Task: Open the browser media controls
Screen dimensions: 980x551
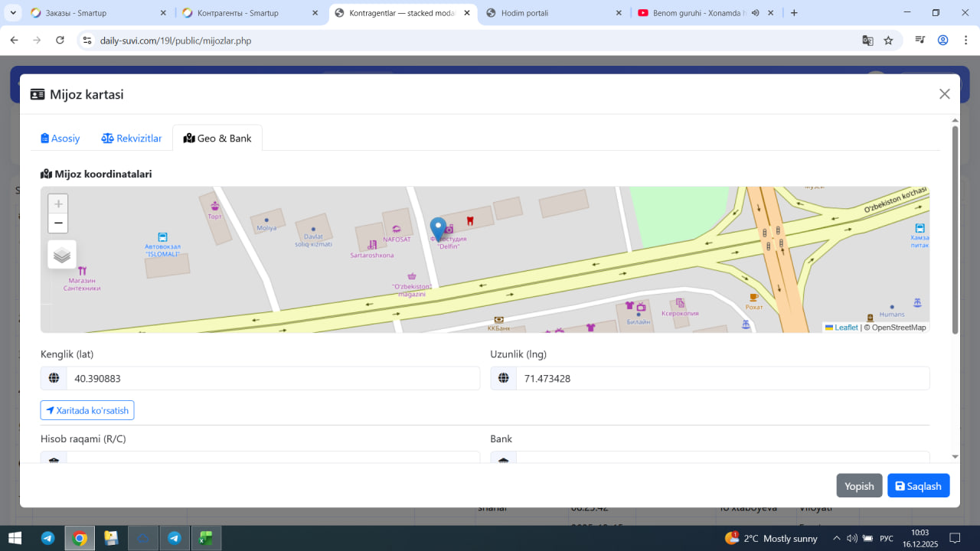Action: coord(920,41)
